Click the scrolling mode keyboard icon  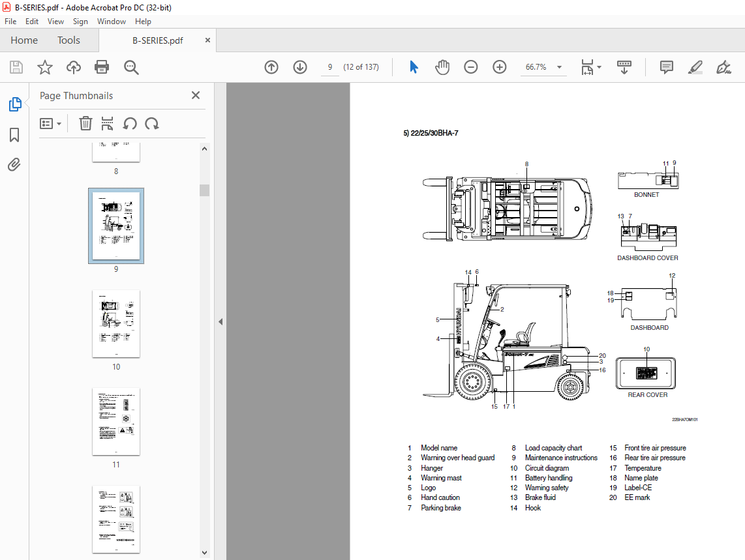point(624,67)
